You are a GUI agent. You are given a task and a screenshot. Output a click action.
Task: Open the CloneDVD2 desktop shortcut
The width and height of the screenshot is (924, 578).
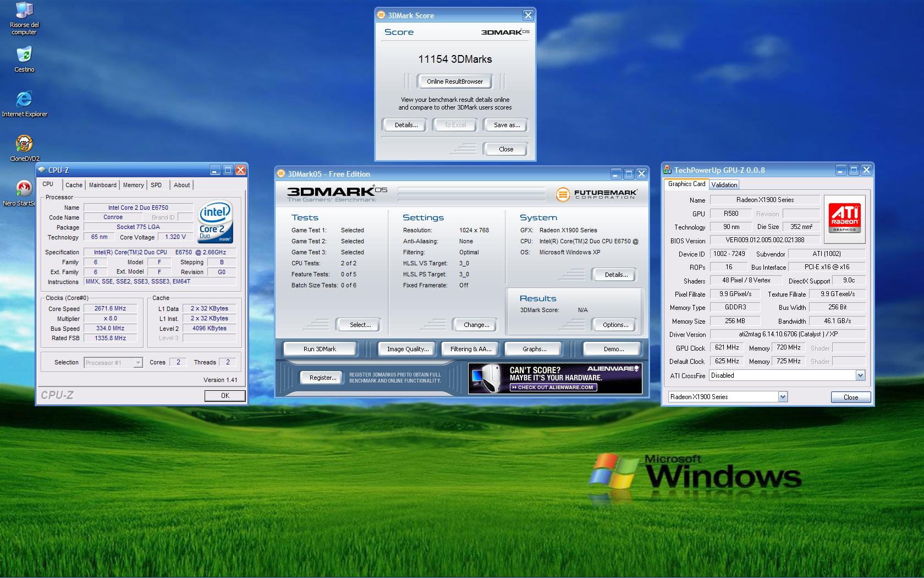point(24,144)
